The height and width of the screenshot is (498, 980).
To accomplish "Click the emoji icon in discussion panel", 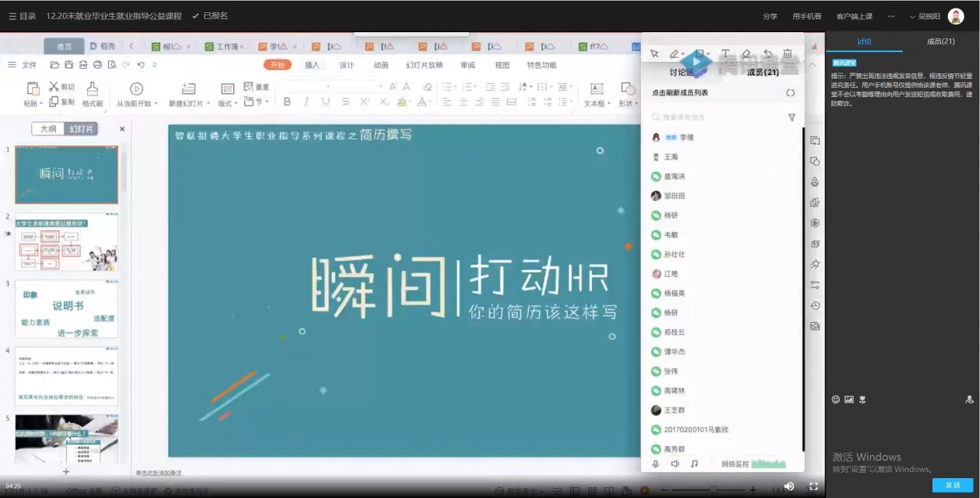I will pyautogui.click(x=835, y=399).
